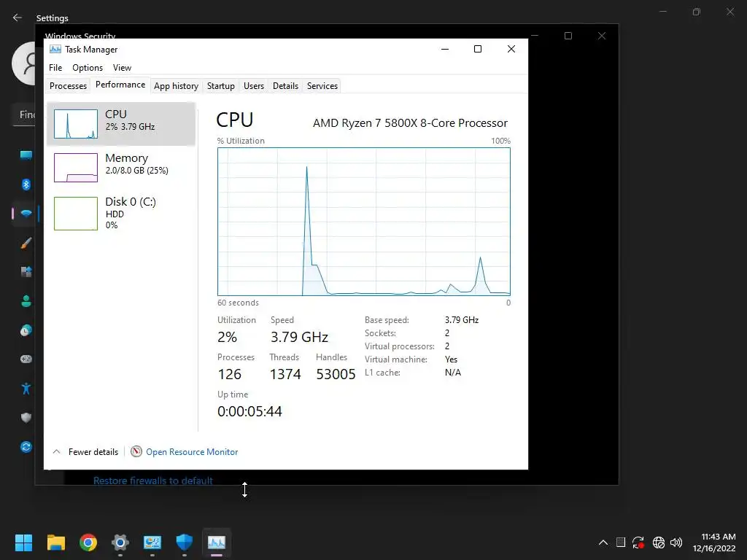The height and width of the screenshot is (560, 747).
Task: Select the Performance tab
Action: coord(120,85)
